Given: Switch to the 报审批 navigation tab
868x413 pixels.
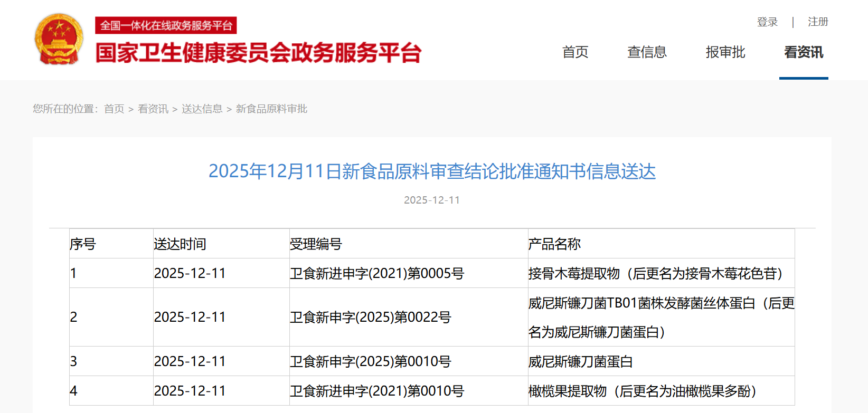Looking at the screenshot, I should 725,52.
